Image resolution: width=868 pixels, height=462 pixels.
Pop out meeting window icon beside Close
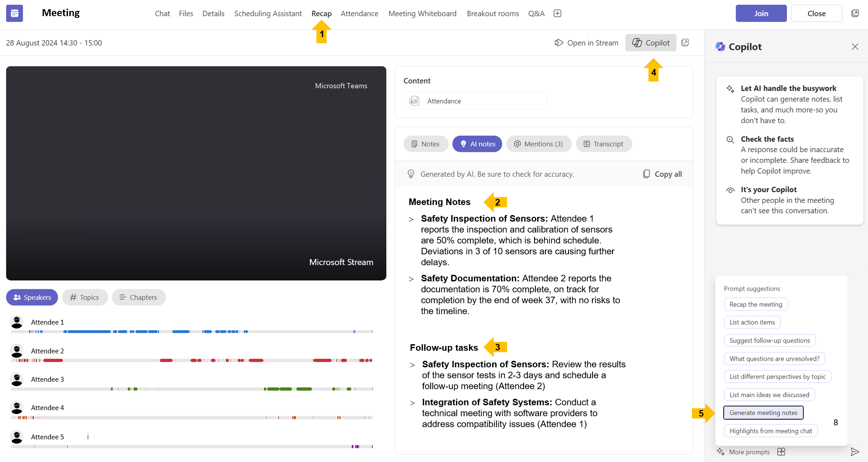tap(855, 14)
